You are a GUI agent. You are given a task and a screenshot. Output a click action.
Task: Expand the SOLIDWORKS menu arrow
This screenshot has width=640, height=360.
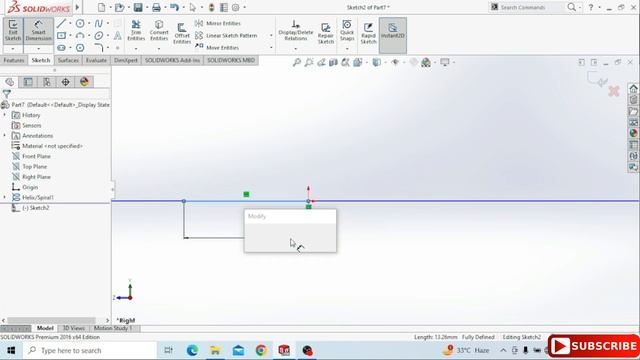77,7
